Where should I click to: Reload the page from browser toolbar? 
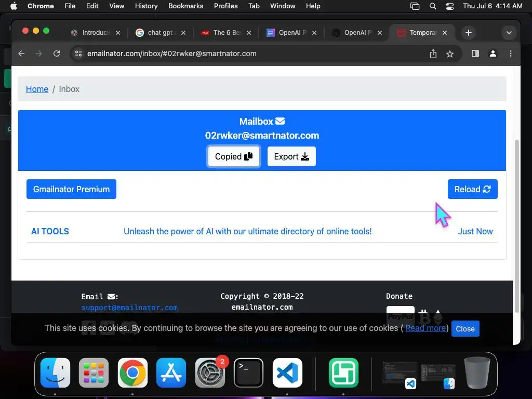click(x=57, y=54)
